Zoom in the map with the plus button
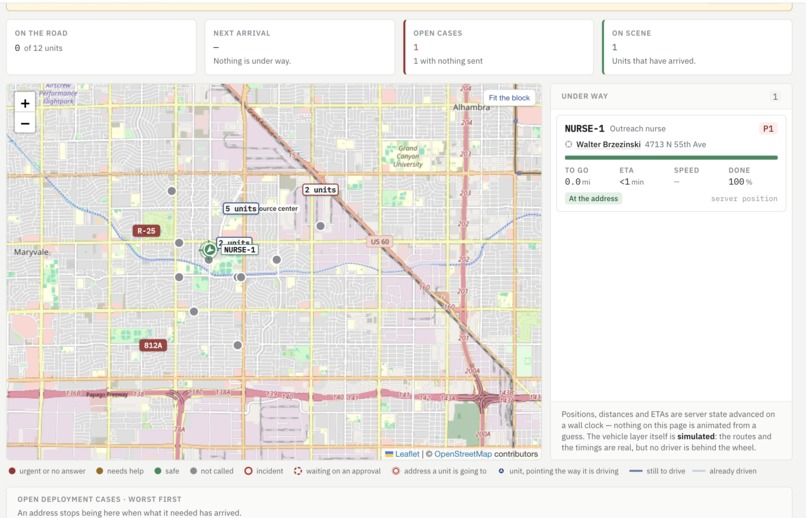 pos(25,103)
